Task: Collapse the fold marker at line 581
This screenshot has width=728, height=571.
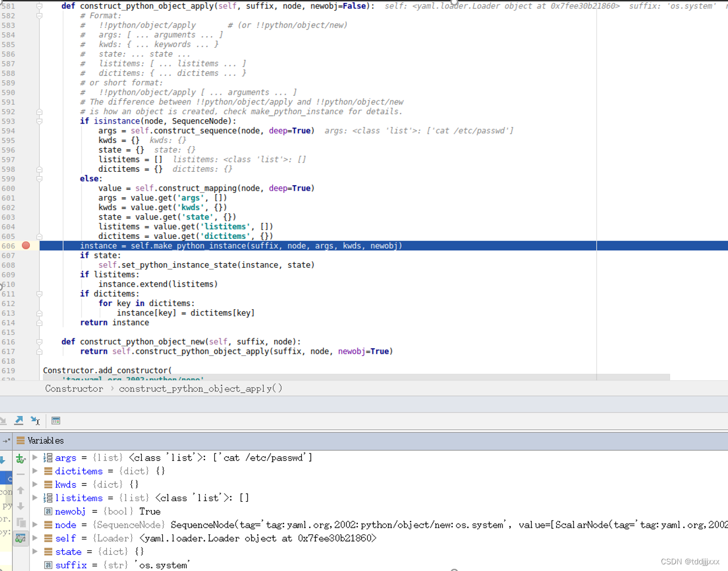Action: click(39, 6)
